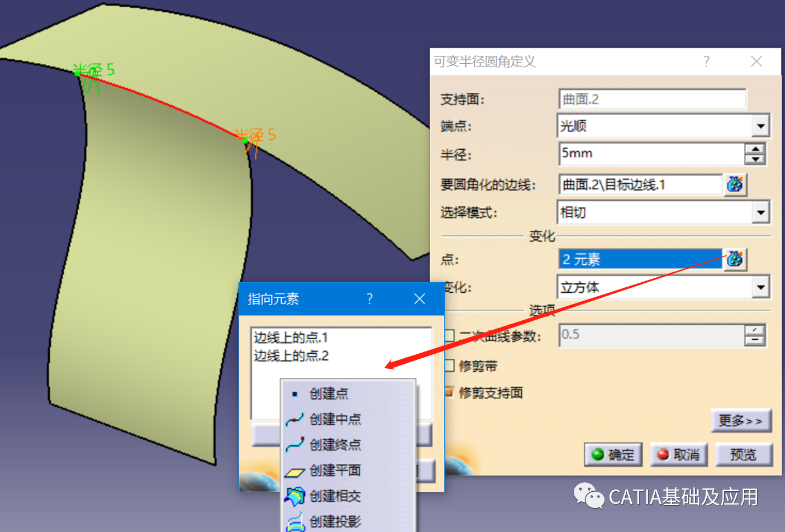Close the 指向元素 dialog

click(420, 299)
